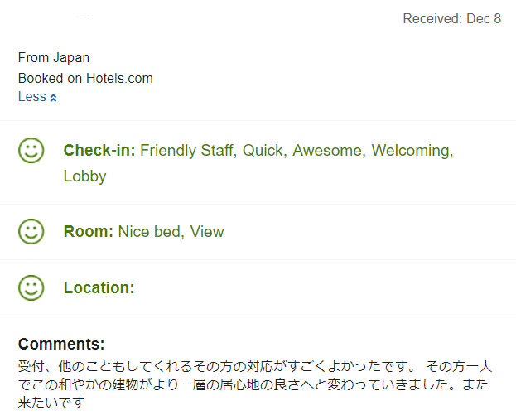
Task: Click the double chevron beside Less
Action: click(53, 98)
